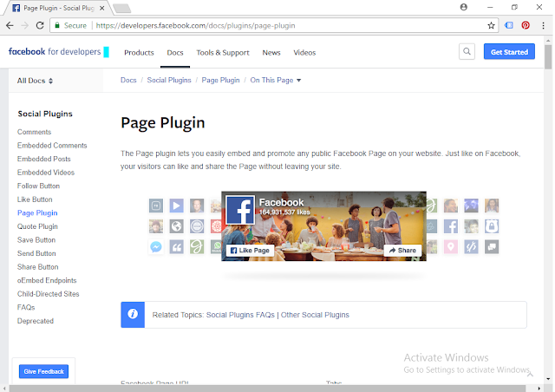Image resolution: width=555 pixels, height=392 pixels.
Task: Open the News menu item
Action: click(x=271, y=52)
